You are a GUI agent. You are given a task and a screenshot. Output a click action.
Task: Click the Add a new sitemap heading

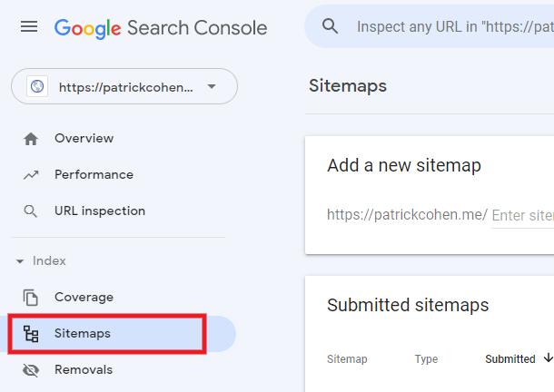coord(404,166)
